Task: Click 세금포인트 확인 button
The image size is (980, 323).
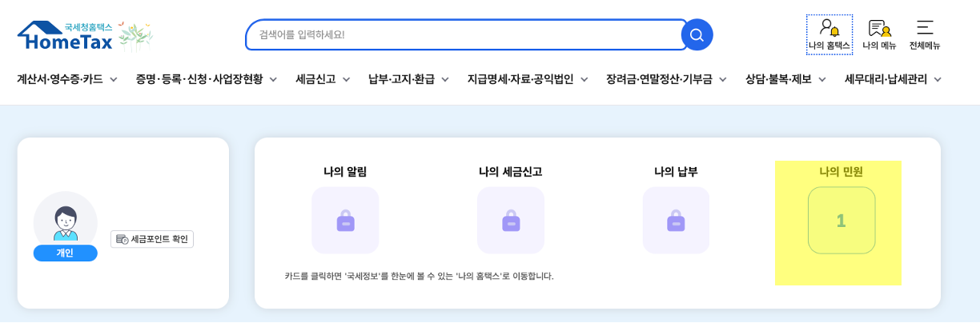Action: pos(152,239)
